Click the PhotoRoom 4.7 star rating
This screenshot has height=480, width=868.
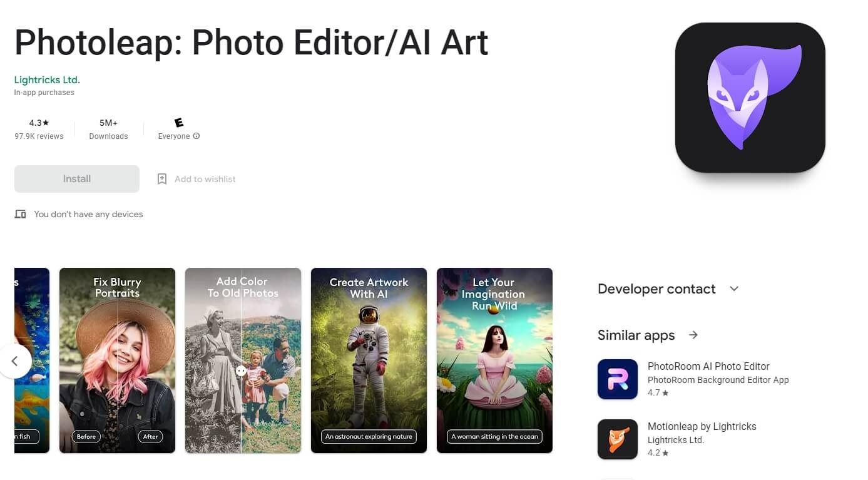pos(658,393)
